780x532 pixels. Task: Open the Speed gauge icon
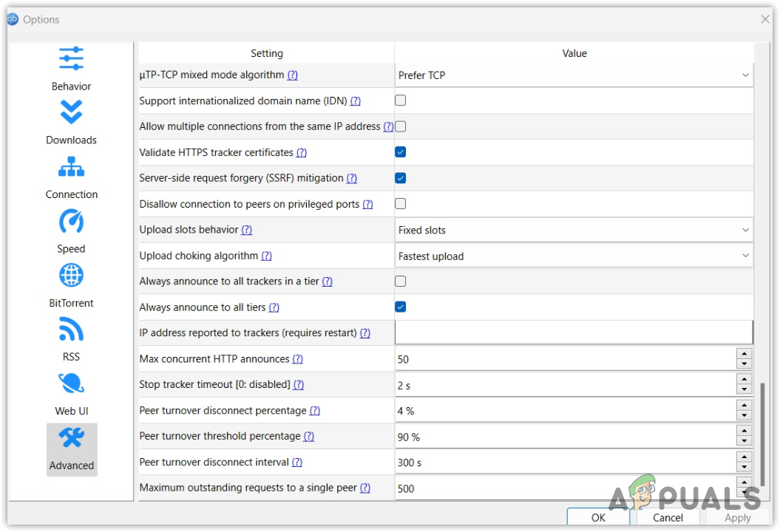[71, 222]
